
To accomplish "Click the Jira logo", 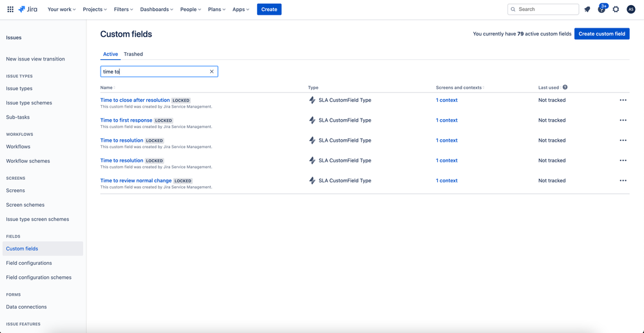I will (x=28, y=9).
